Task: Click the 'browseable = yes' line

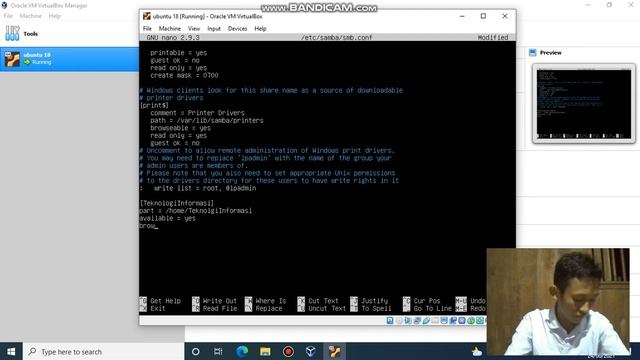Action: [180, 128]
